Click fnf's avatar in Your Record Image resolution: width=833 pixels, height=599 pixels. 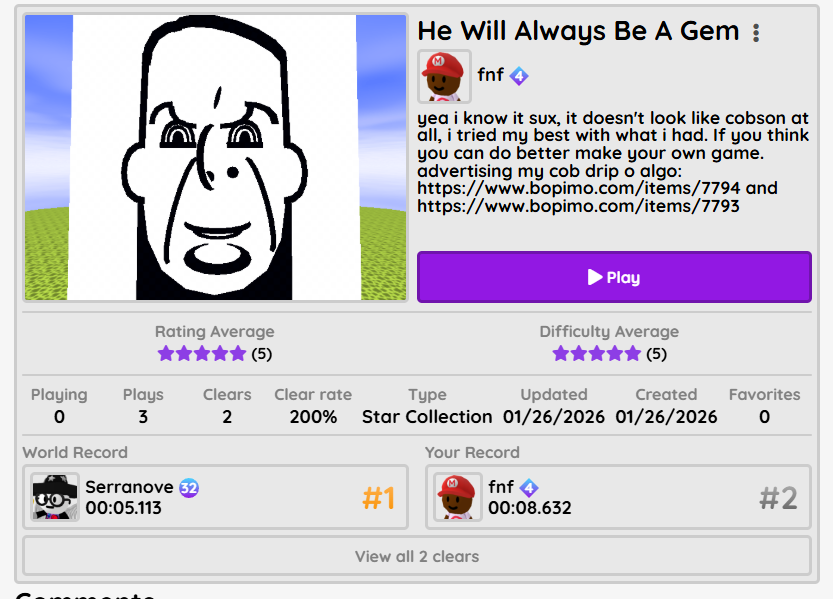click(x=457, y=497)
